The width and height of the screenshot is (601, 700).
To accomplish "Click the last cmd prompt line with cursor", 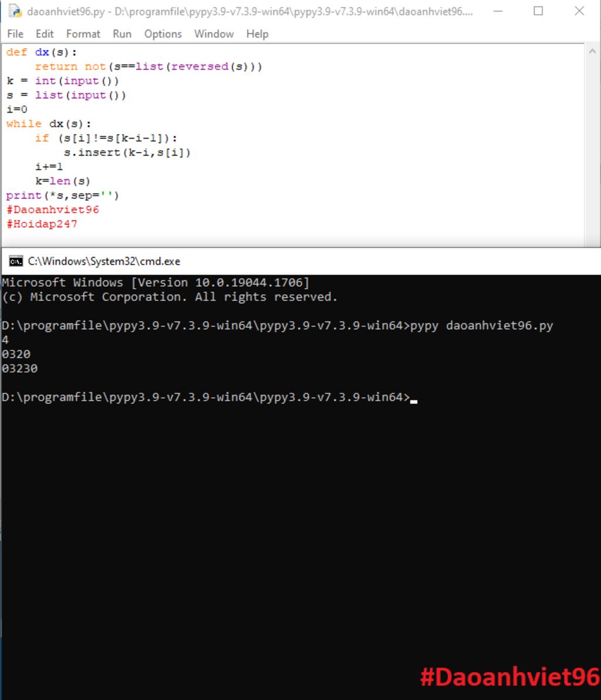I will pos(210,397).
